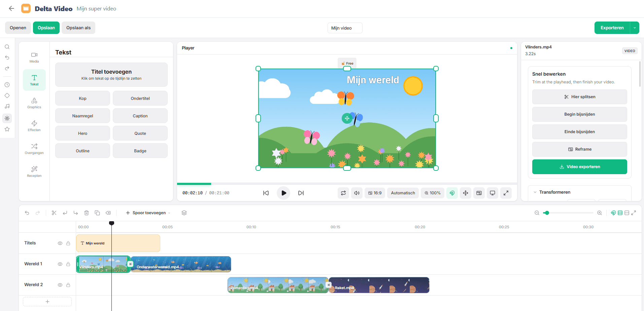
Task: Click the trash delete icon in timeline toolbar
Action: tap(87, 213)
